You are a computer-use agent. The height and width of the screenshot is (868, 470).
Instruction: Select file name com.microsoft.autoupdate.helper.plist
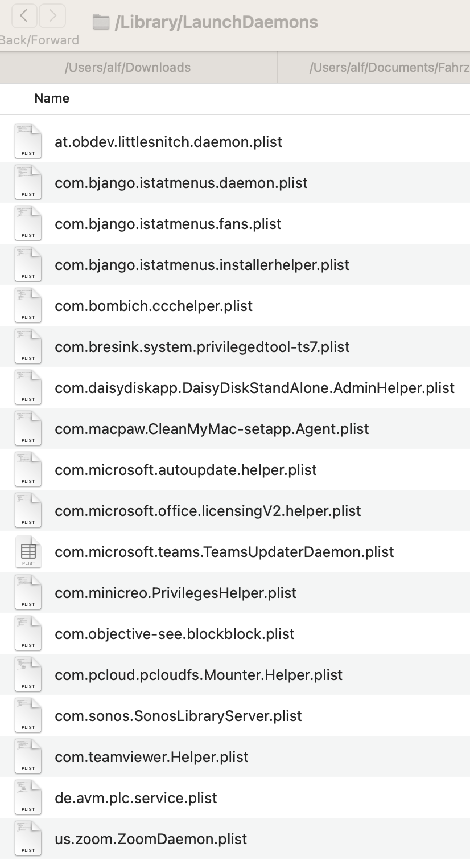point(185,470)
